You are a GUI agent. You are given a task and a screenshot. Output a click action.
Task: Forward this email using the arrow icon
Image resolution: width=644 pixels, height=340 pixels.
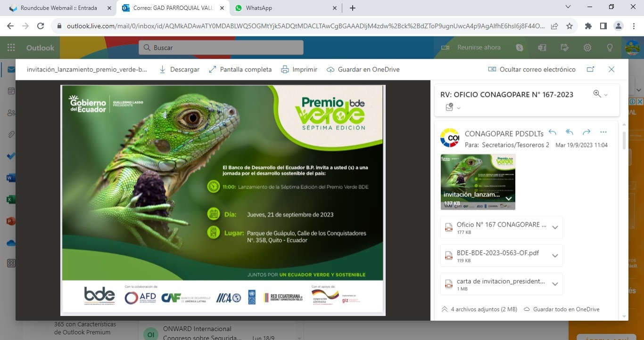click(586, 132)
